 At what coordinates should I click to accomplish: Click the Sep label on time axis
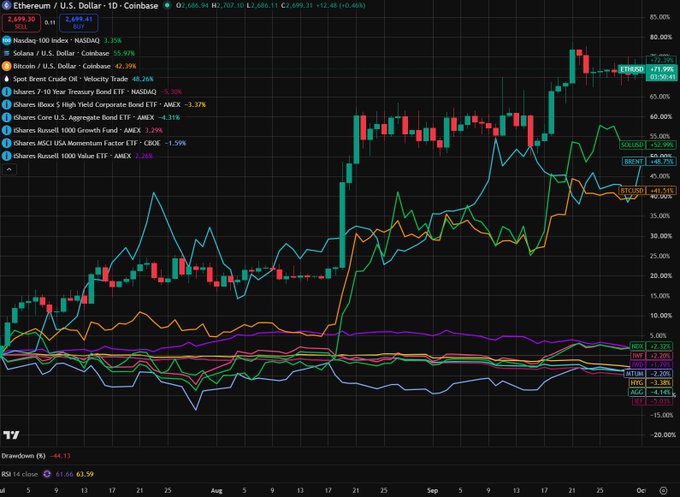pos(432,490)
